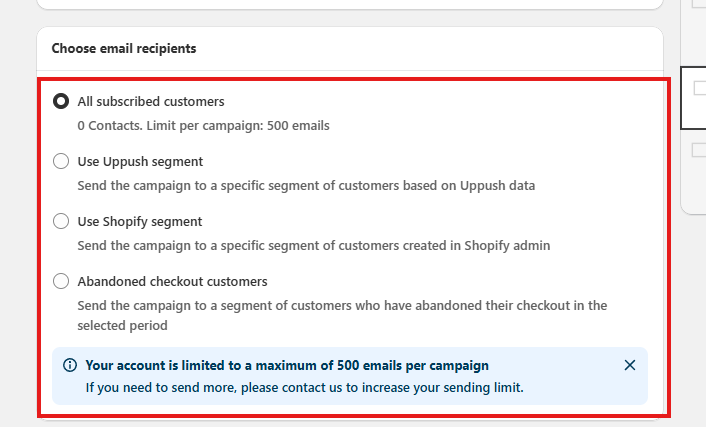Viewport: 706px width, 427px height.
Task: Pick the Use Shopify segment radio
Action: (x=61, y=221)
